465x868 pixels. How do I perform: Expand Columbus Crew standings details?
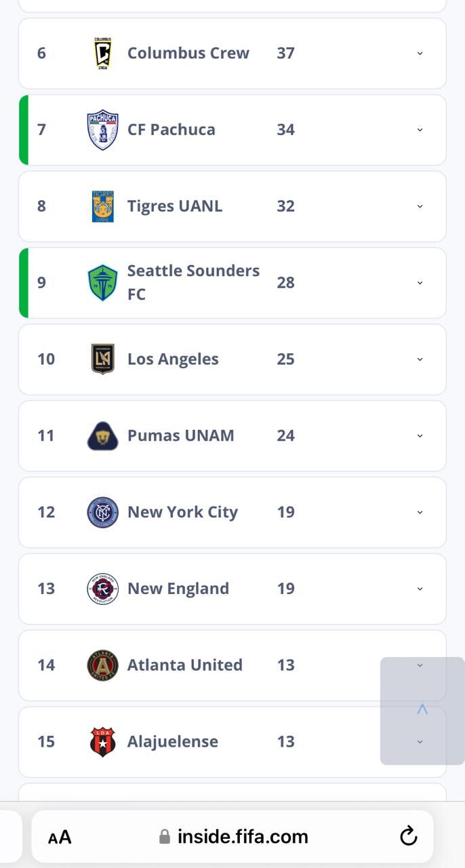click(420, 53)
